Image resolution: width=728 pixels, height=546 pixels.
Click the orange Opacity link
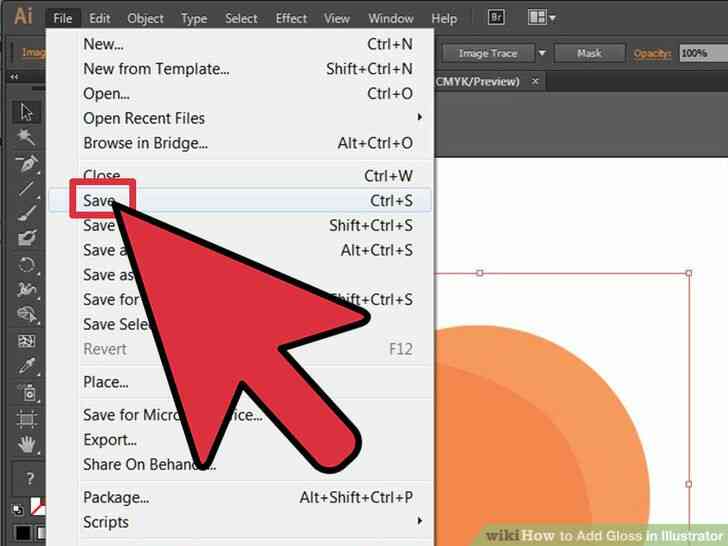pyautogui.click(x=652, y=54)
